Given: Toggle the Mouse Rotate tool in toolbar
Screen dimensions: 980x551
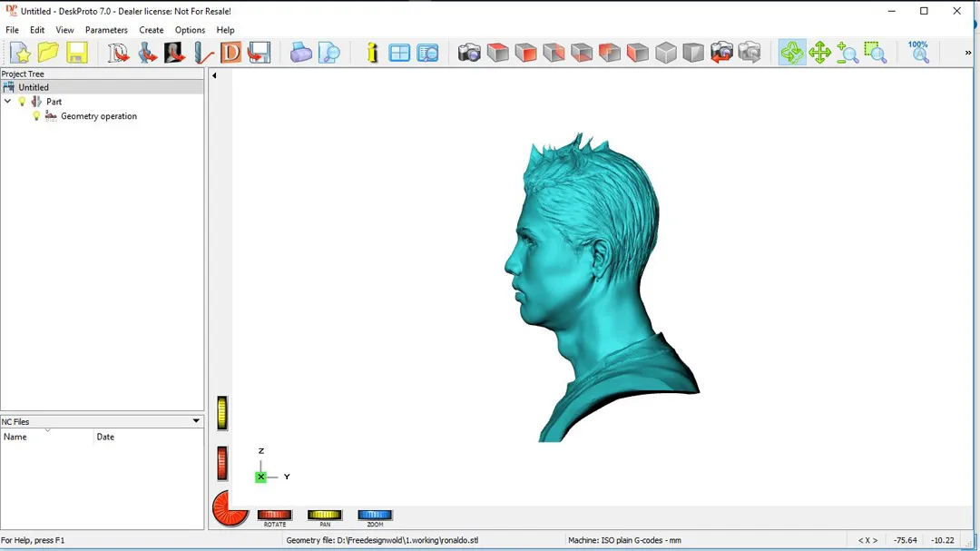Looking at the screenshot, I should click(x=791, y=53).
